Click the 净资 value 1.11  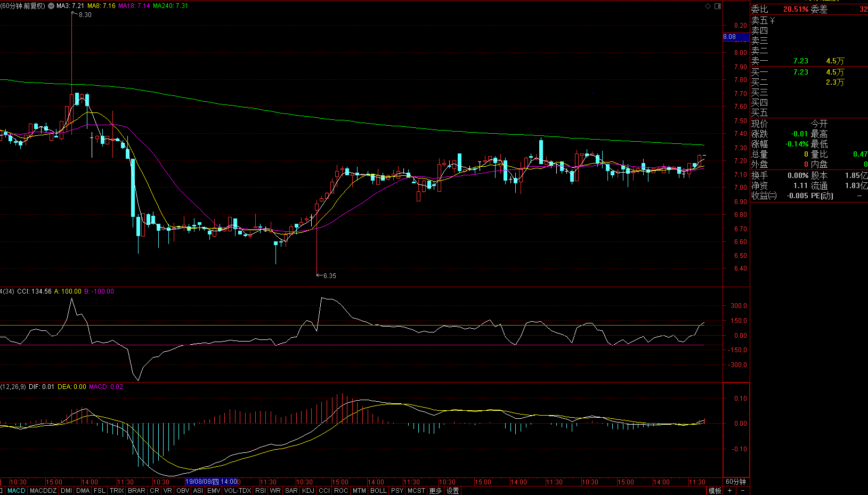[x=800, y=185]
